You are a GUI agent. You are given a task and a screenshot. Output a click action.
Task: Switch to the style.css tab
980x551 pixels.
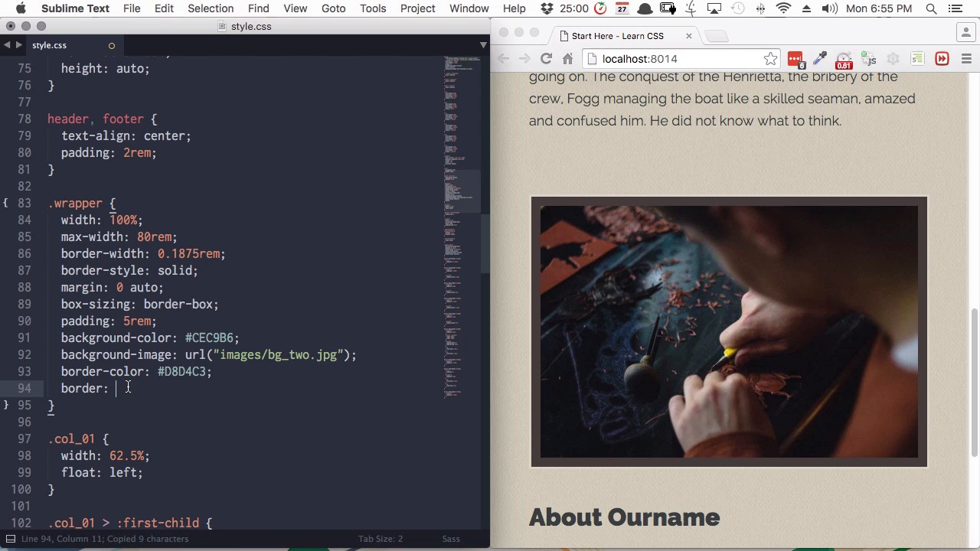49,45
